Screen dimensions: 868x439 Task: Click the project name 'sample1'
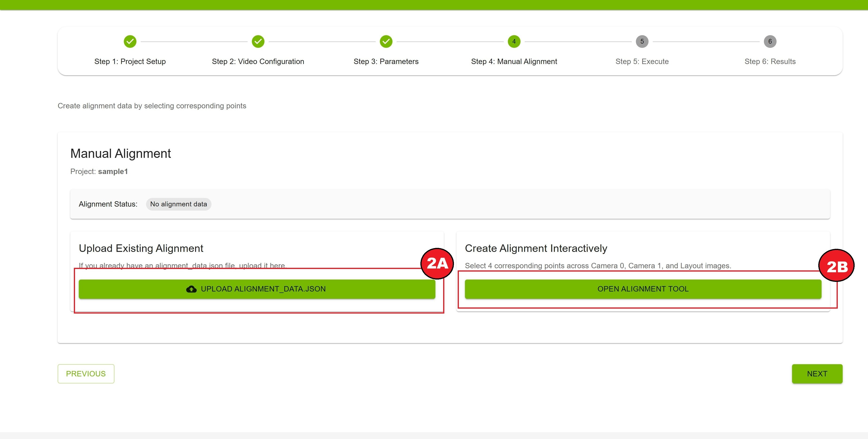113,171
